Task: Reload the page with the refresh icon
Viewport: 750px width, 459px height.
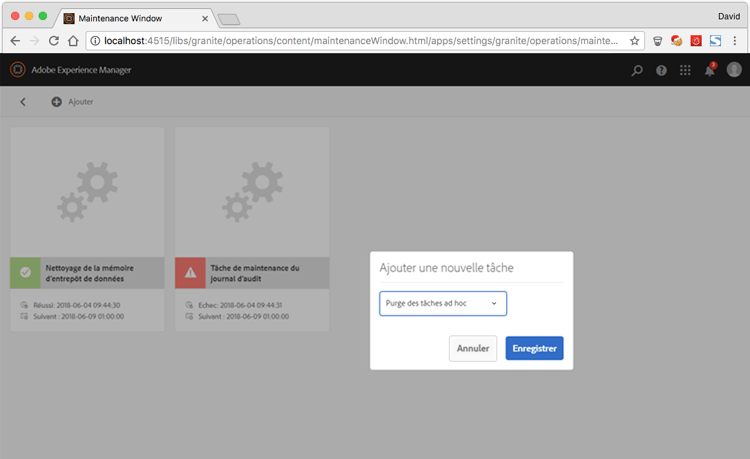Action: (x=54, y=41)
